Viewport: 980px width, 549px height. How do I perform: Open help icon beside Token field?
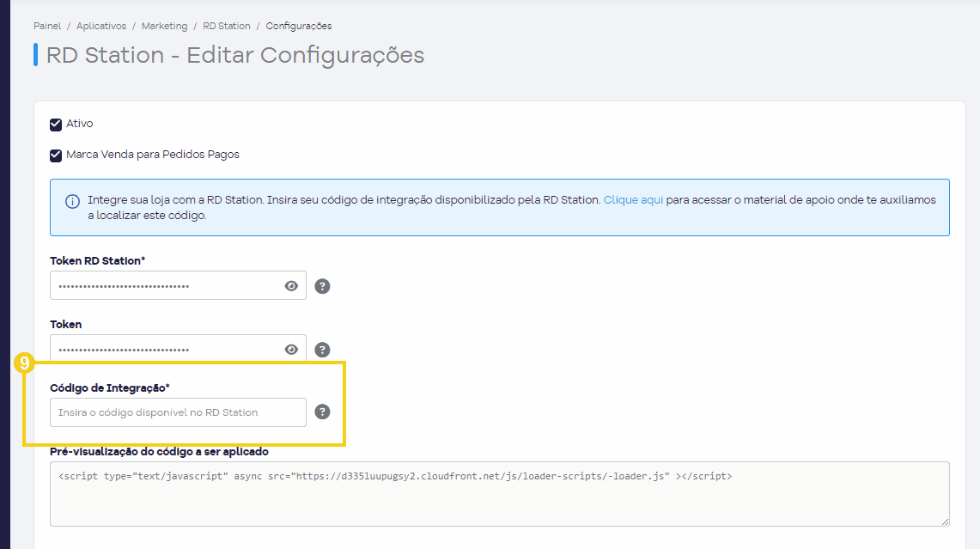point(322,350)
